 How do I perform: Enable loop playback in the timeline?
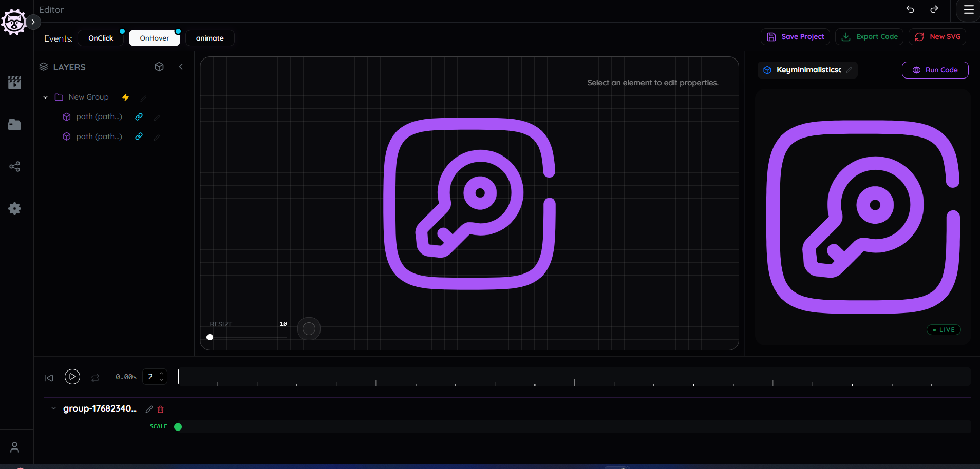click(96, 377)
